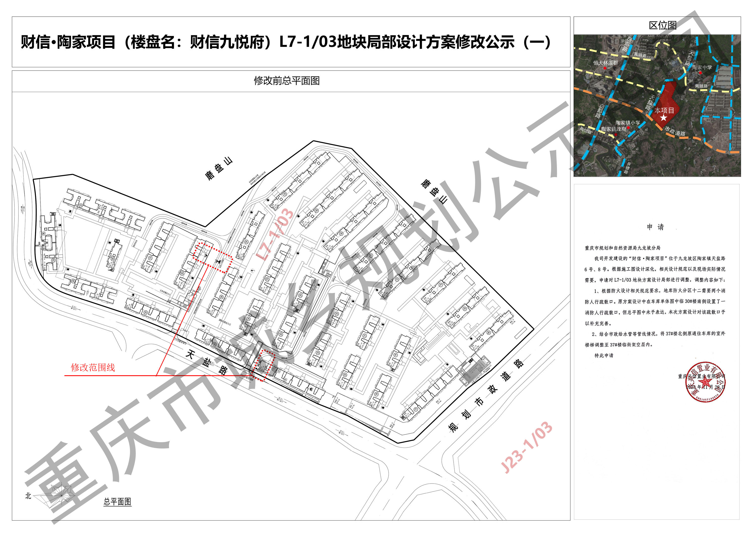
Task: Click the red L7-1/03 parcel label
Action: [275, 234]
